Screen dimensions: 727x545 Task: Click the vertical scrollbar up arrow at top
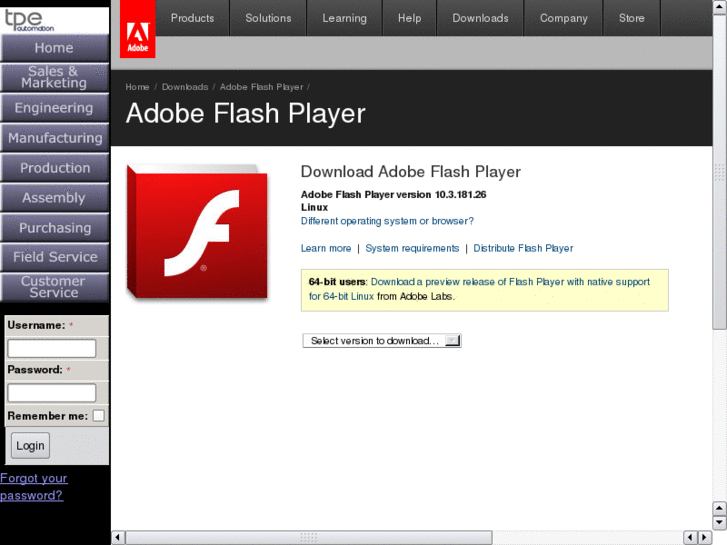[x=719, y=7]
